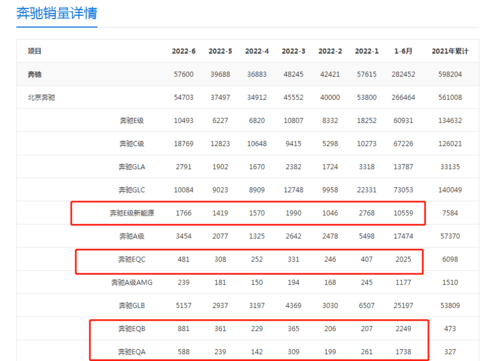Click the 1-6月 column header
Viewport: 480px width, 361px height.
pos(403,51)
